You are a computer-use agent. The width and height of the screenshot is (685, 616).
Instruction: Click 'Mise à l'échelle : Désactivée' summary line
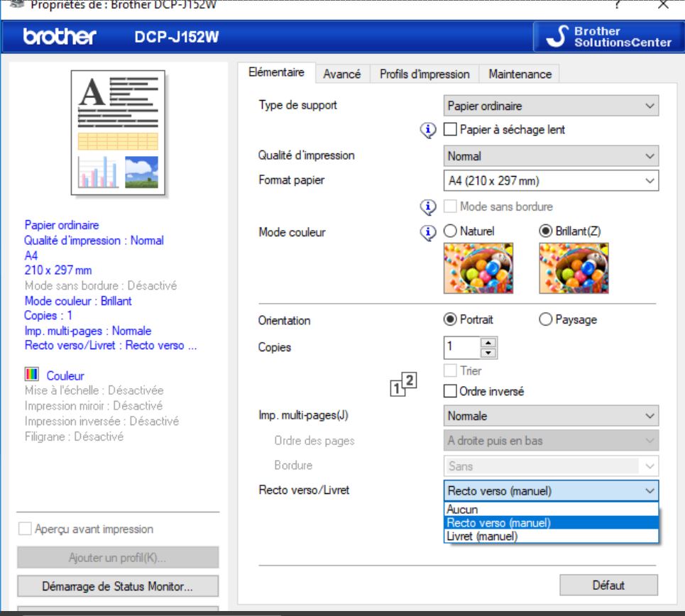(x=94, y=390)
